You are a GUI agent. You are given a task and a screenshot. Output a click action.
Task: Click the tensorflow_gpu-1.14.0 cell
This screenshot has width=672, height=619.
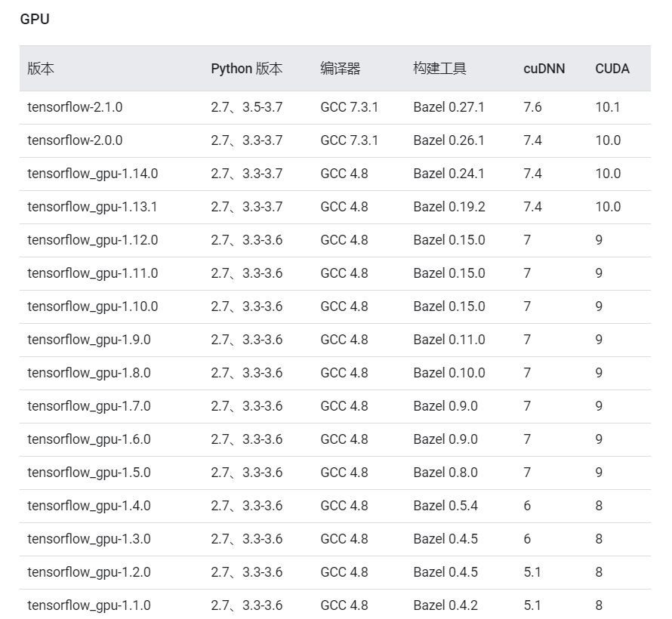pyautogui.click(x=93, y=174)
